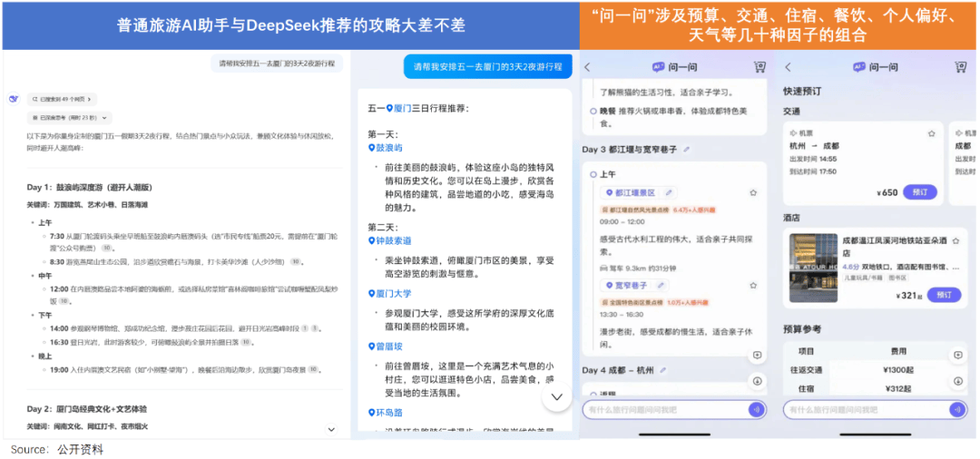
Task: Star the 杭州 → 成都 flight card
Action: (x=931, y=133)
